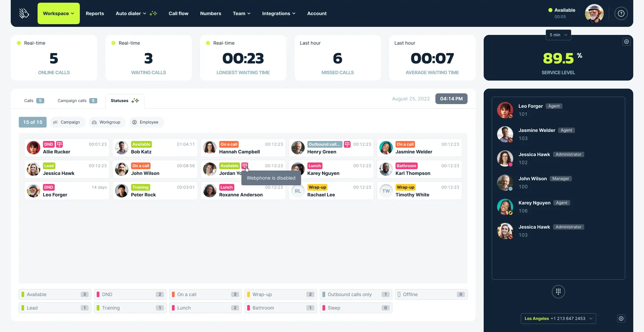Toggle the DND status filter at the bottom

130,294
